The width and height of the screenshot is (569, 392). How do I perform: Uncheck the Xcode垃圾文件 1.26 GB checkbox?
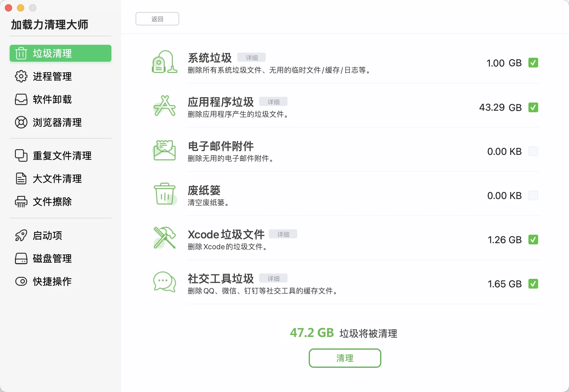tap(533, 240)
